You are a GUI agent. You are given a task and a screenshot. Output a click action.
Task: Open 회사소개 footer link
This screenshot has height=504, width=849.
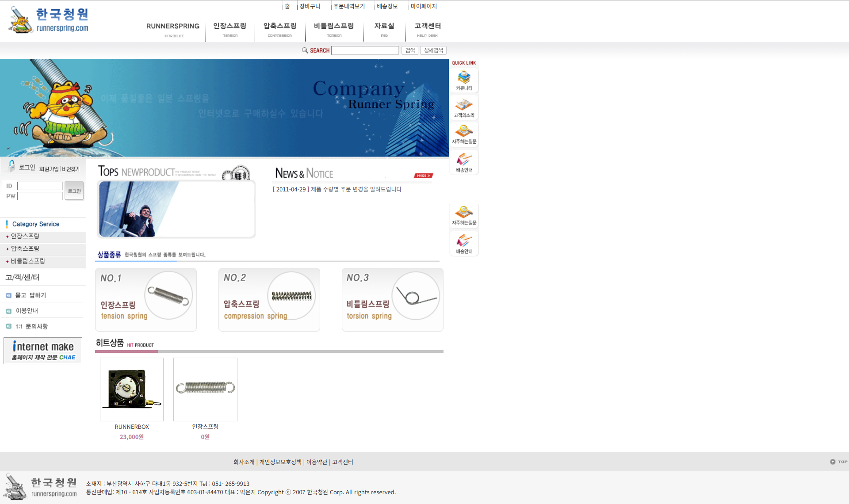tap(244, 462)
